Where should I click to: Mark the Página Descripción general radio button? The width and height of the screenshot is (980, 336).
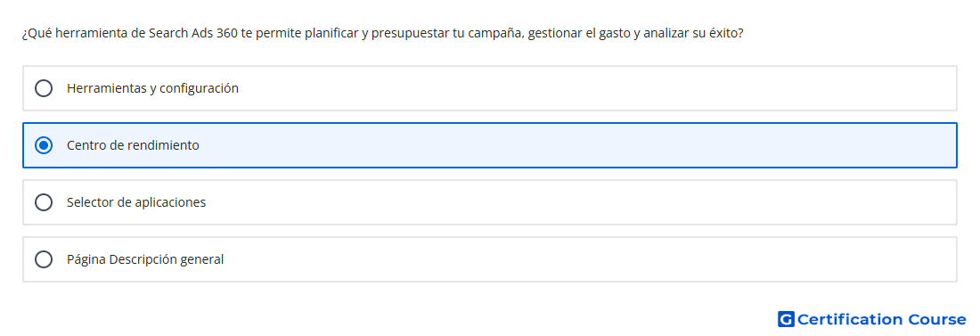coord(44,259)
